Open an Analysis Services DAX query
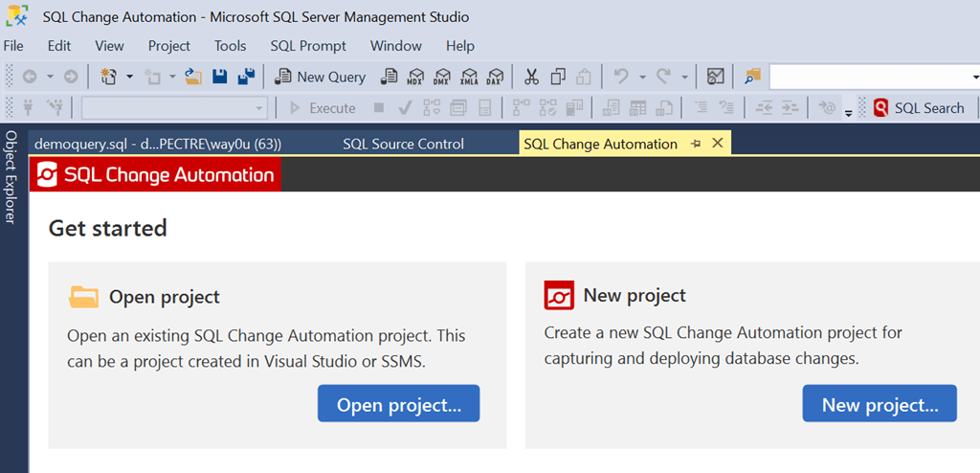The height and width of the screenshot is (473, 980). click(x=495, y=77)
